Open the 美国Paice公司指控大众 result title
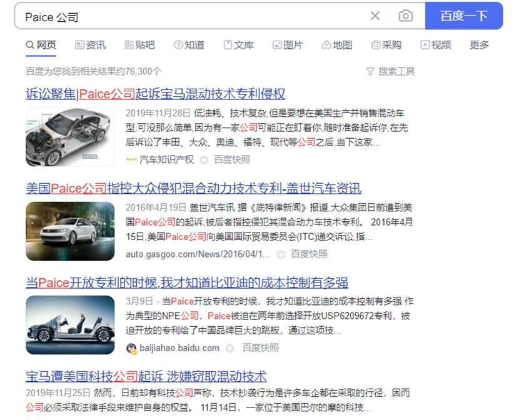Screen dimensions: 514x420 coord(193,189)
